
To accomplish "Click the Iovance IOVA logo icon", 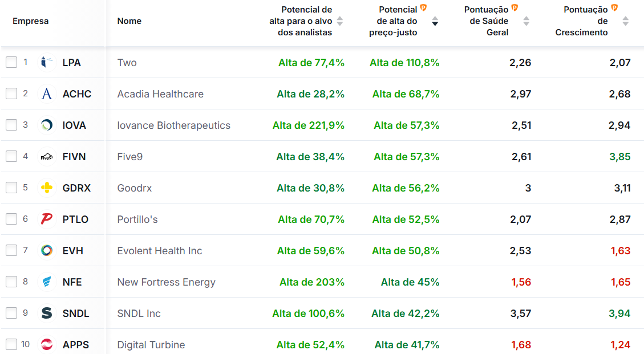I will [x=47, y=125].
